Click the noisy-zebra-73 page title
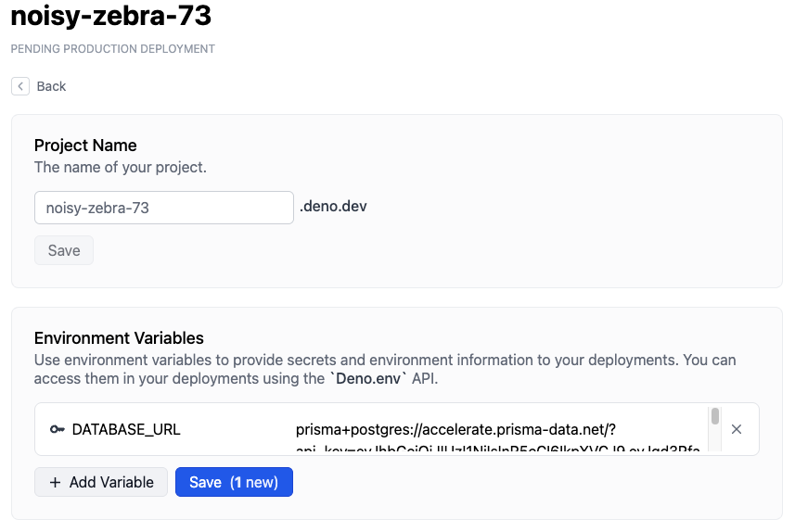The height and width of the screenshot is (532, 795). (110, 16)
